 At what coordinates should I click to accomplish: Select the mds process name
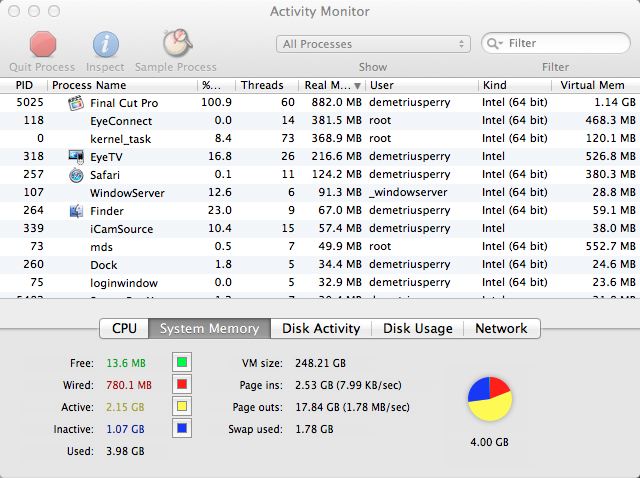coord(101,247)
